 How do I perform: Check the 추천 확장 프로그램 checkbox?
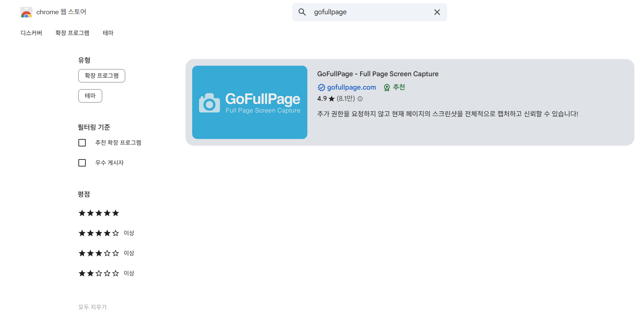coord(82,143)
